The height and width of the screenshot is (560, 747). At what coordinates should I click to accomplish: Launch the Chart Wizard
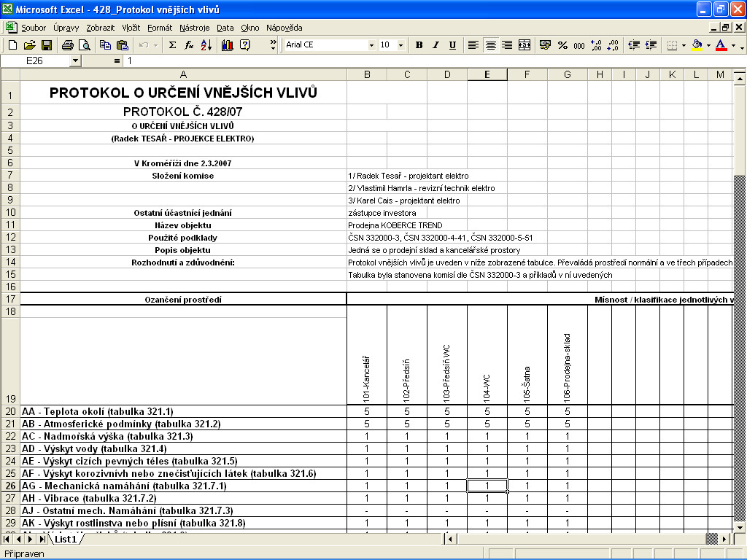(228, 44)
